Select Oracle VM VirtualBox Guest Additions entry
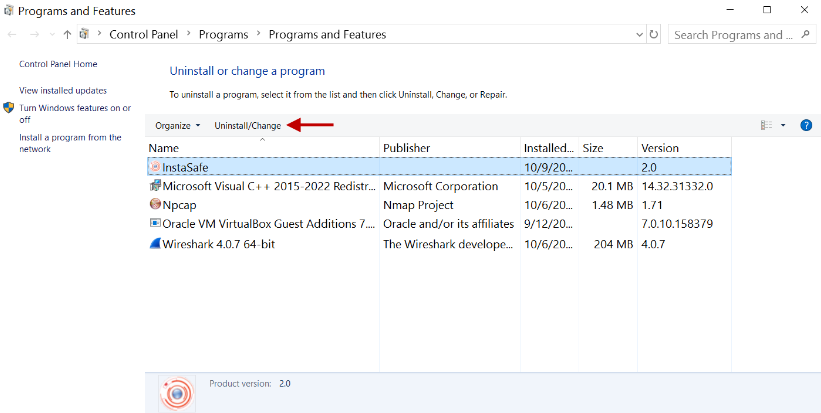821x413 pixels. tap(269, 224)
